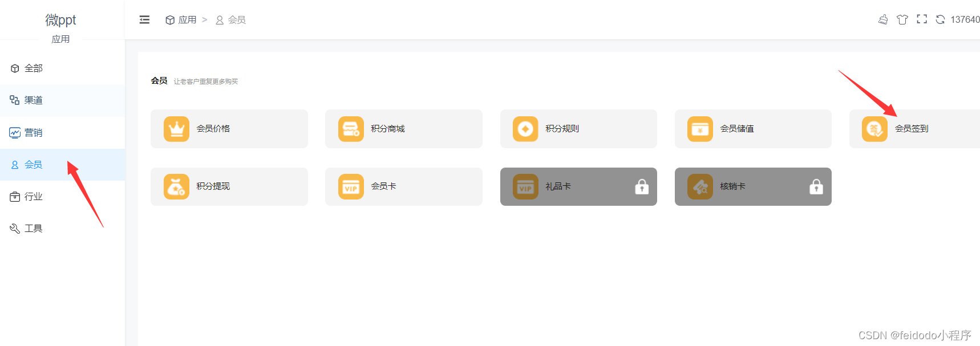Open the 会员签到 card label
This screenshot has width=980, height=346.
pyautogui.click(x=912, y=129)
